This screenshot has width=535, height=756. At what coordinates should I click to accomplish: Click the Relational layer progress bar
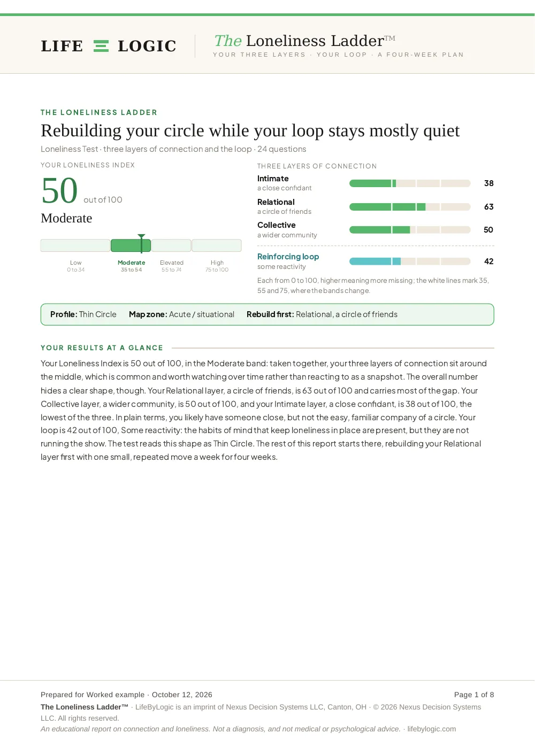(410, 207)
